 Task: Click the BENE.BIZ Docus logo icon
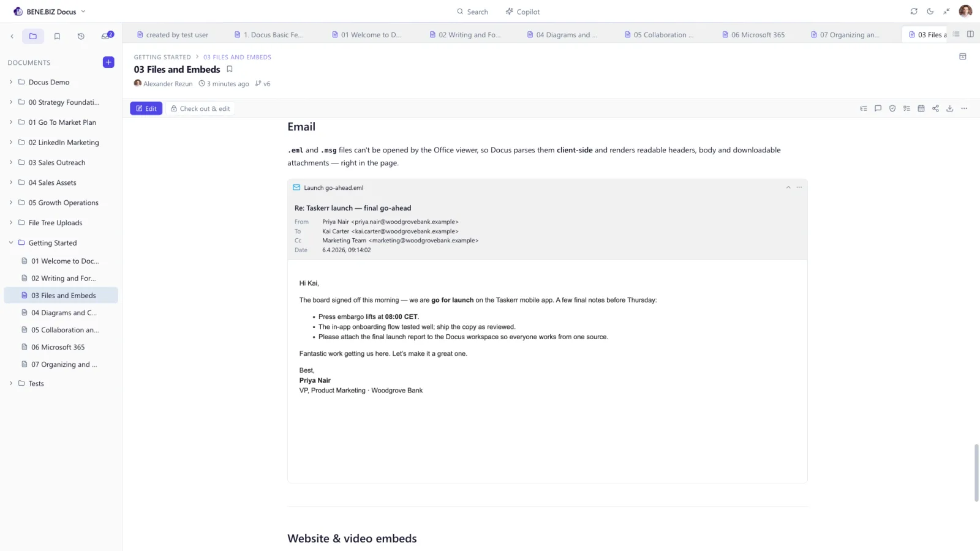point(18,12)
